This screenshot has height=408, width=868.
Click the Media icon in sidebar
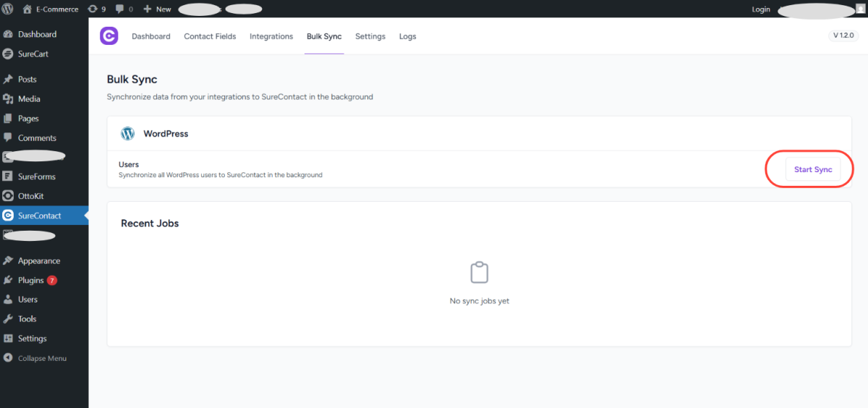coord(8,98)
